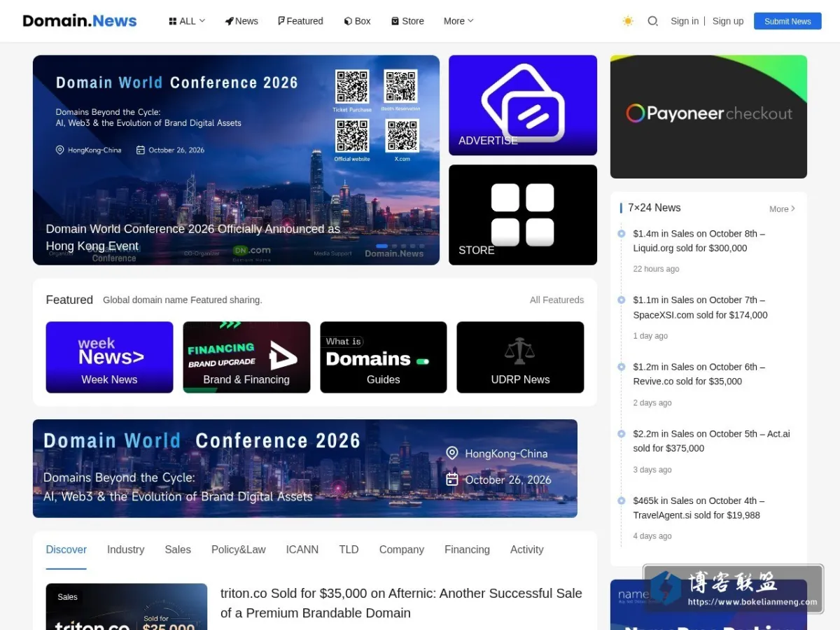This screenshot has width=840, height=630.
Task: Open the ADVERTISE tile
Action: [523, 105]
